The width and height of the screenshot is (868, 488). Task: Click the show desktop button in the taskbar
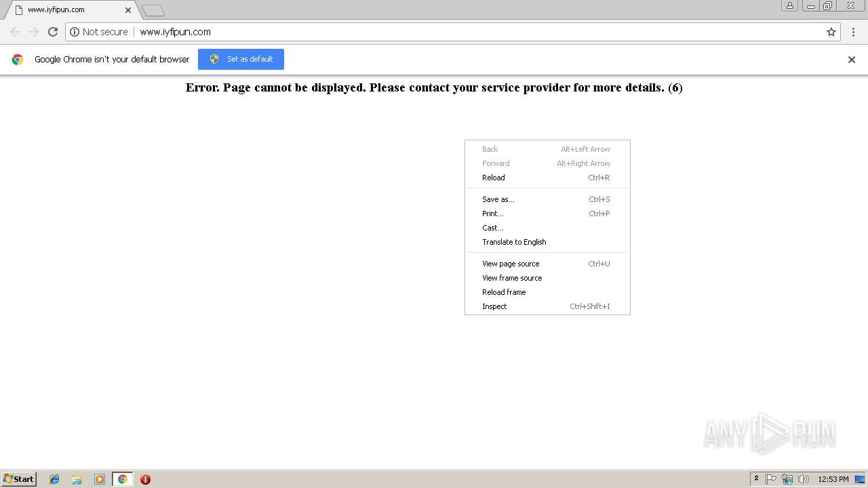(x=860, y=479)
